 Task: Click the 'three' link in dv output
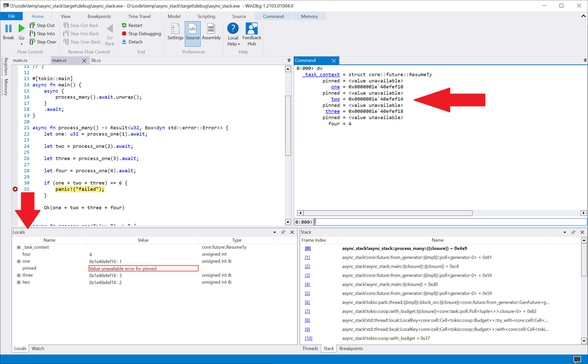click(x=332, y=111)
